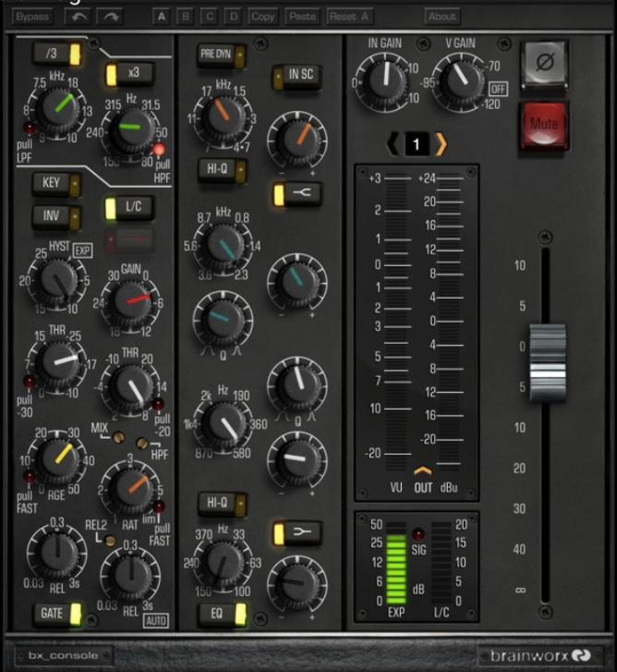
Task: Click the low-mid white gain knob
Action: coord(297,459)
